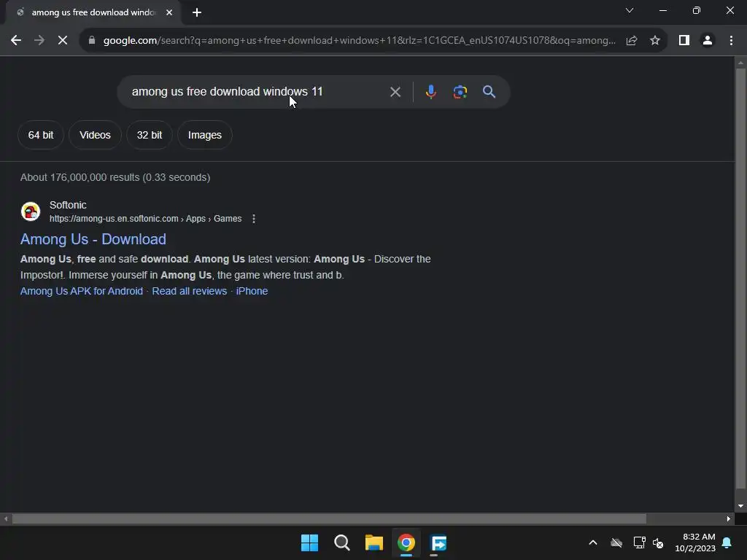The image size is (747, 560).
Task: Switch to the Videos filter
Action: pyautogui.click(x=95, y=135)
